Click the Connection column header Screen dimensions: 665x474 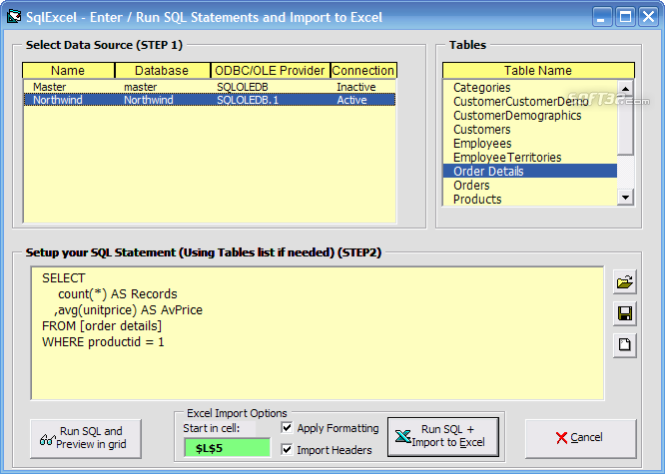coord(363,70)
